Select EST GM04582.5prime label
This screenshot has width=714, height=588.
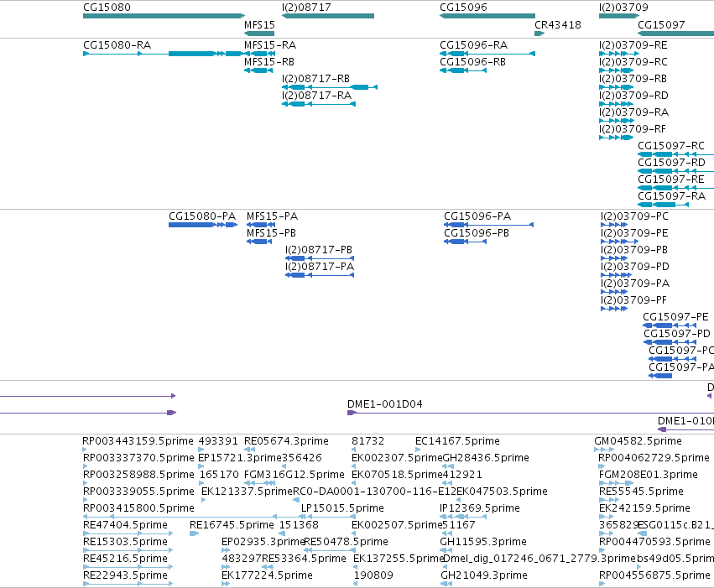638,441
